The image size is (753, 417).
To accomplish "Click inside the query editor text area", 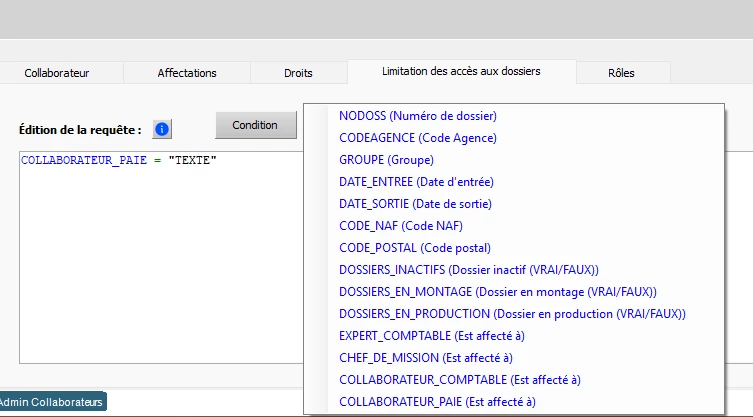I will tap(161, 259).
